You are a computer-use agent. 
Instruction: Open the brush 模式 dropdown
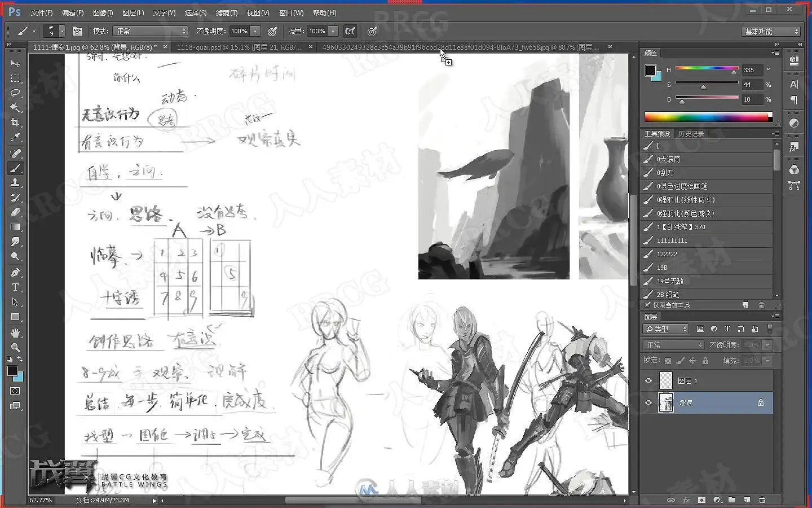[x=150, y=31]
